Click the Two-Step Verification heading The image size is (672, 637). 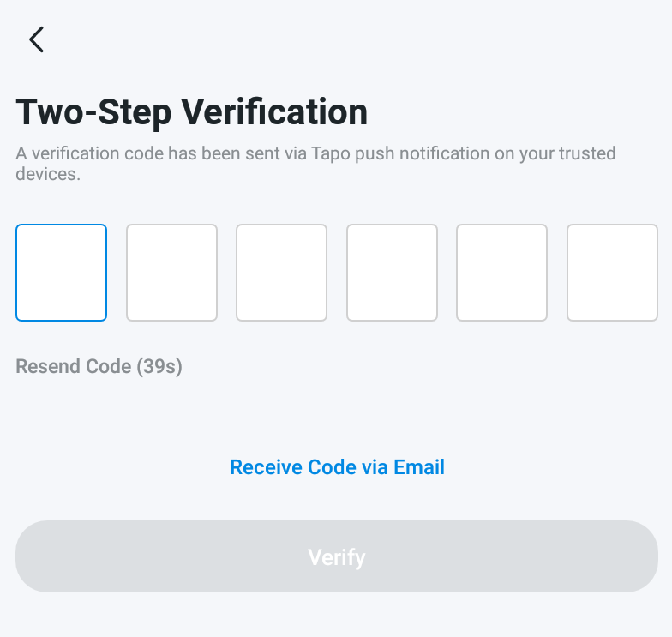[192, 112]
